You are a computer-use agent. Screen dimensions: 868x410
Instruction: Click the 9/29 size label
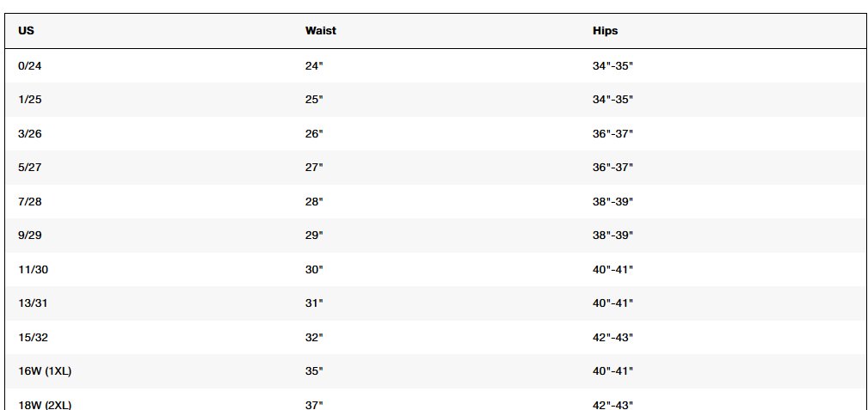click(30, 236)
